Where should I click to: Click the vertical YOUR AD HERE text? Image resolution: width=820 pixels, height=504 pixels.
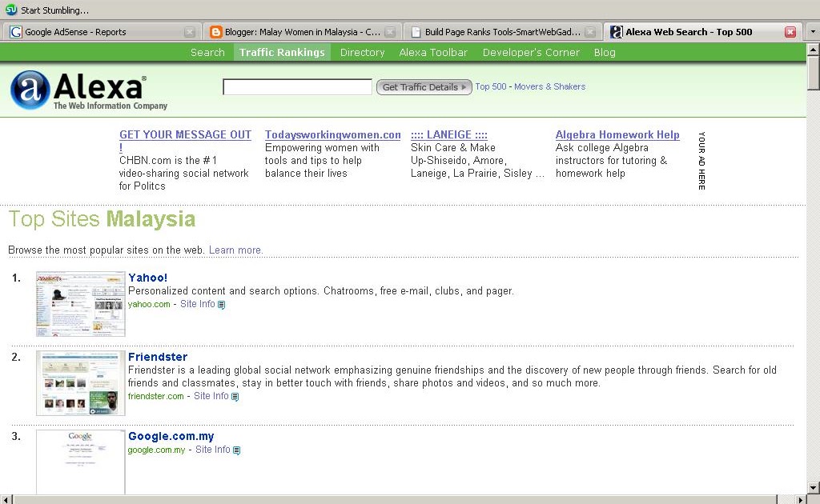[x=701, y=161]
